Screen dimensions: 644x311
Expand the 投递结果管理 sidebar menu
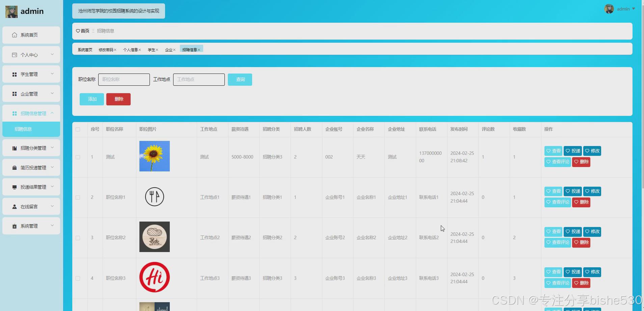pos(52,186)
